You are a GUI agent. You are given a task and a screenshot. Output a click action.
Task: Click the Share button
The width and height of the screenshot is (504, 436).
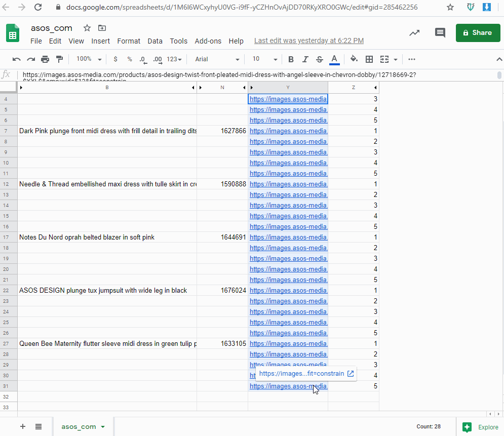[478, 32]
